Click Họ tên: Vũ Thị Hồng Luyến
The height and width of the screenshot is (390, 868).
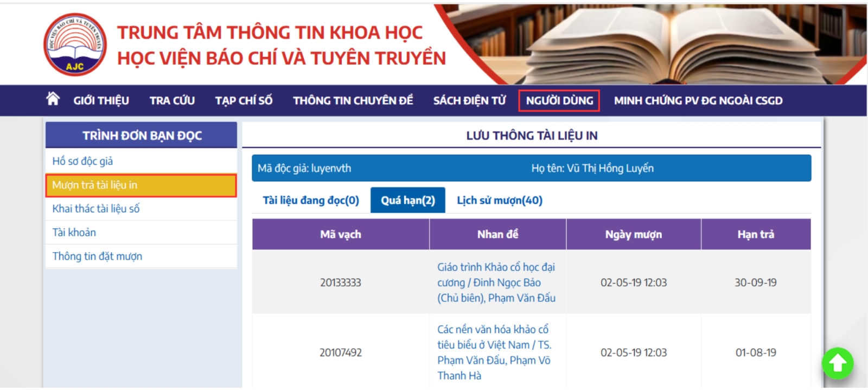pos(592,168)
